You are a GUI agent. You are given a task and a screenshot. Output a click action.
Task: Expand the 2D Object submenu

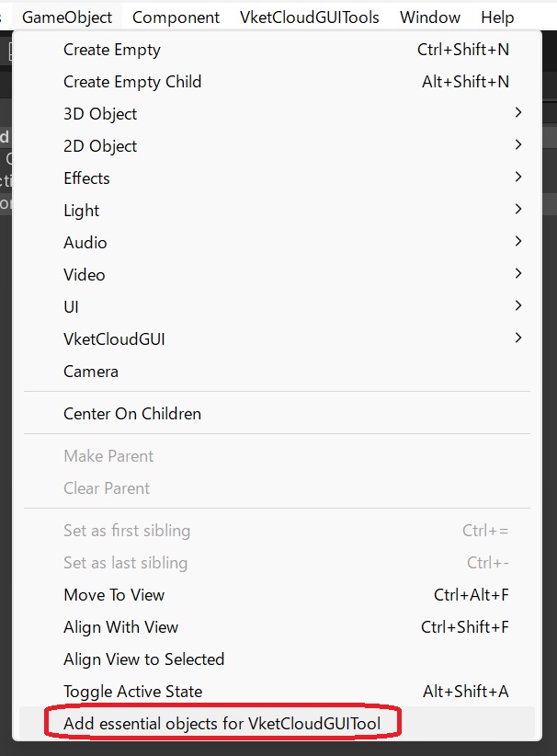[100, 146]
